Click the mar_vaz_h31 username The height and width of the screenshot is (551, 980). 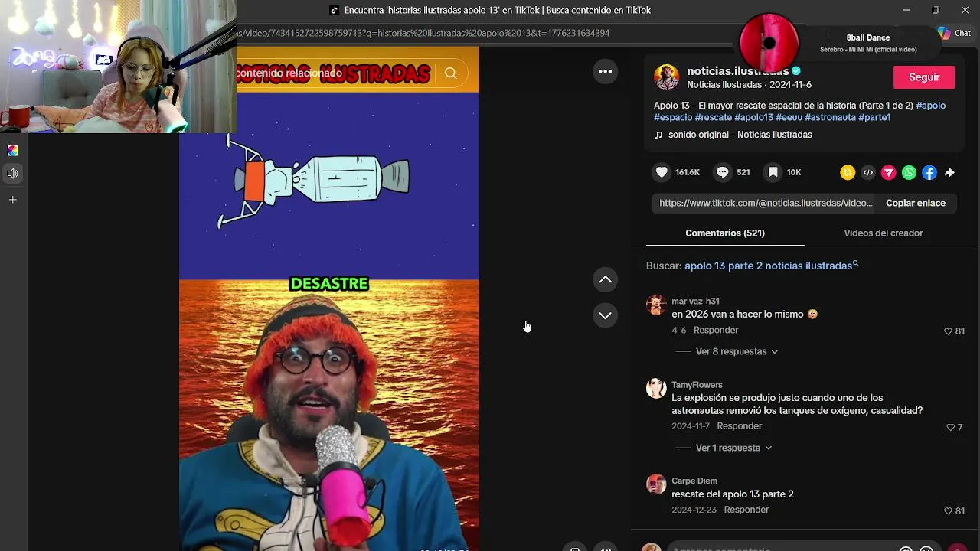pos(695,302)
